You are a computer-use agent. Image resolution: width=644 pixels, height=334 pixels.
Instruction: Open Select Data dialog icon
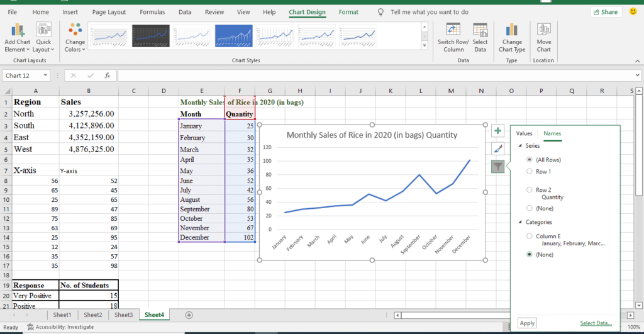click(x=480, y=30)
